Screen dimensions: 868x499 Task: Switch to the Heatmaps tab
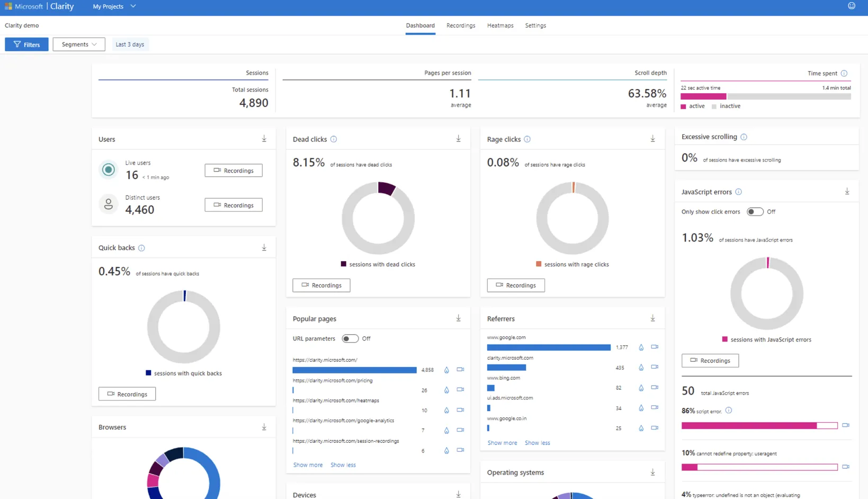click(500, 25)
